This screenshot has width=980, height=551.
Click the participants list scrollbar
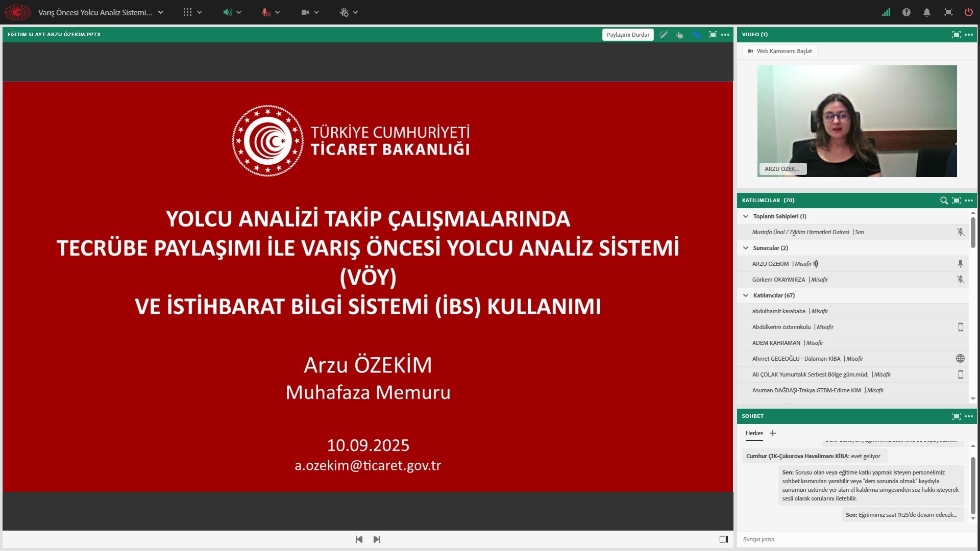click(973, 233)
